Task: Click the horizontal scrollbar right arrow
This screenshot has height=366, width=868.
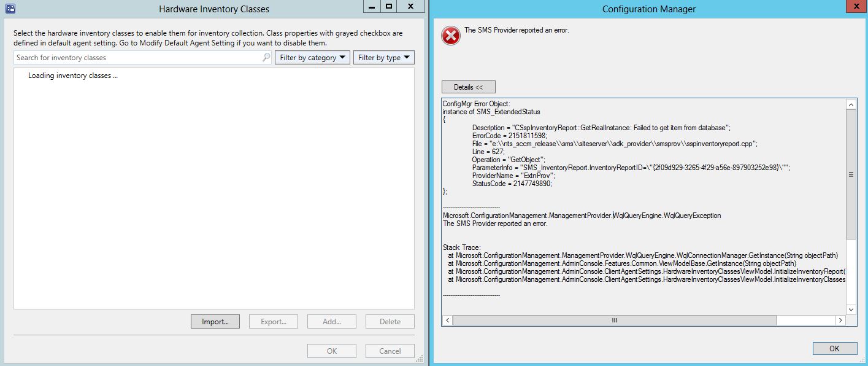Action: point(840,321)
